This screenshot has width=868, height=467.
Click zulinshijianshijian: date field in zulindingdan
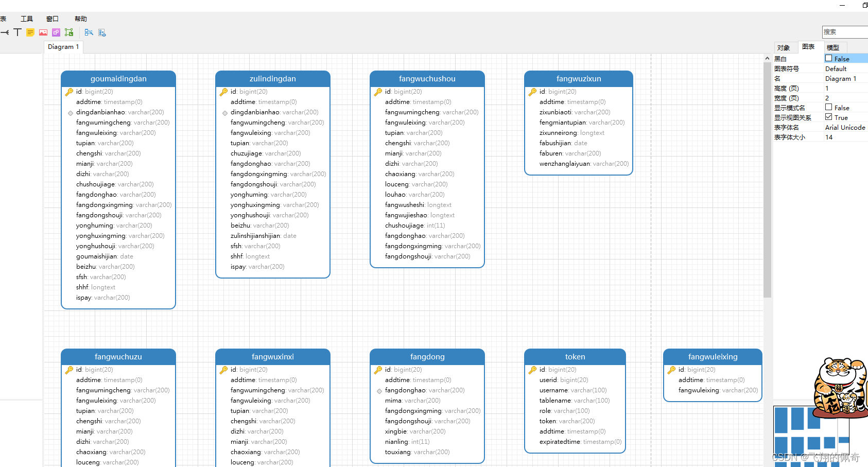pyautogui.click(x=264, y=236)
